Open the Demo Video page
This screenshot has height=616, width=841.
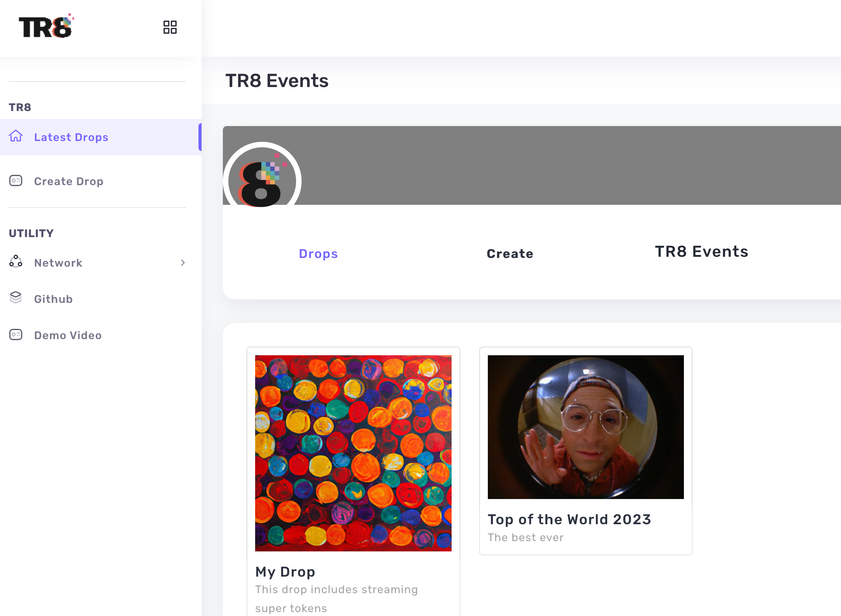(68, 335)
